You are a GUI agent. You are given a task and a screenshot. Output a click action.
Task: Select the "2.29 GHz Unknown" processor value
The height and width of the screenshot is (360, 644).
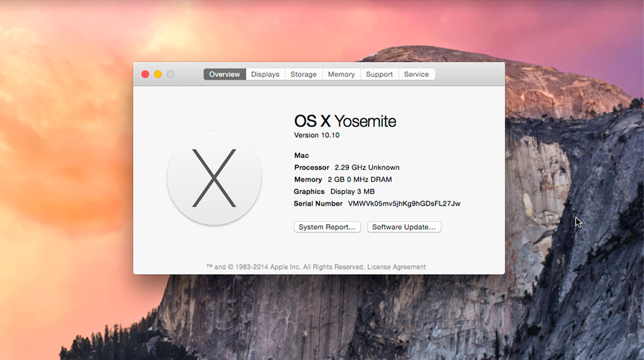(x=367, y=168)
